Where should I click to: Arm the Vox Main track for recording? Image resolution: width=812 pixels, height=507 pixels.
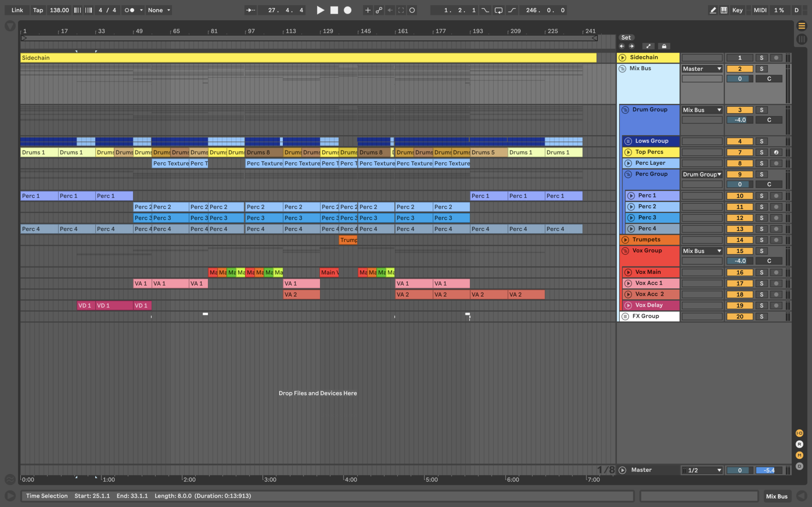[x=776, y=273]
